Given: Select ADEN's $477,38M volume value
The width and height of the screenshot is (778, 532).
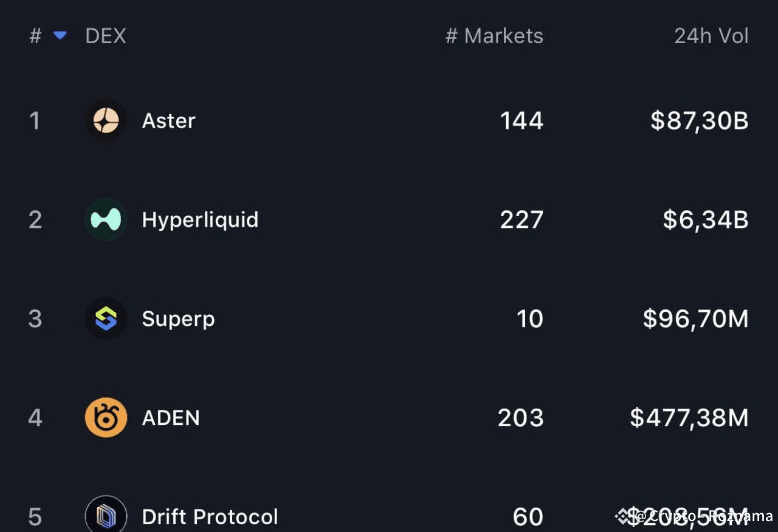Looking at the screenshot, I should (689, 418).
